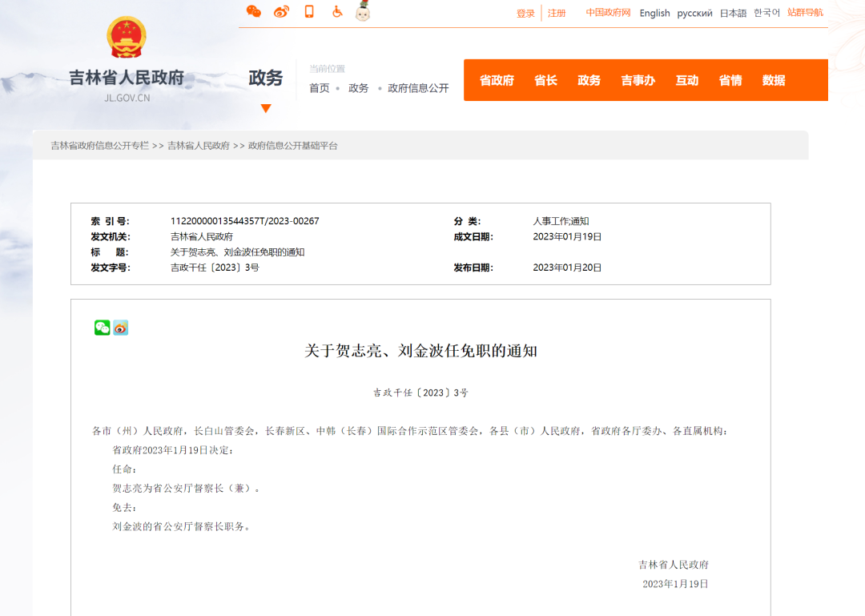The image size is (865, 616).
Task: Go to the 数据 menu item
Action: tap(774, 80)
